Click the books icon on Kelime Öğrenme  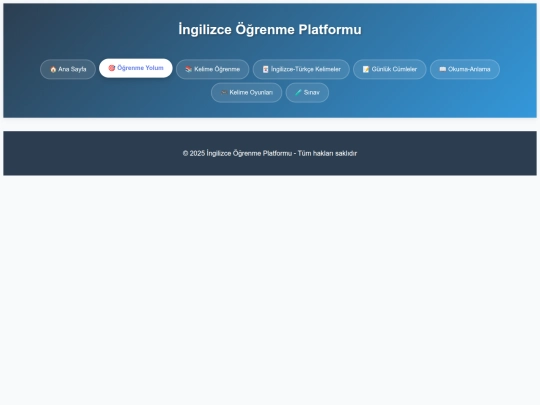pyautogui.click(x=188, y=69)
